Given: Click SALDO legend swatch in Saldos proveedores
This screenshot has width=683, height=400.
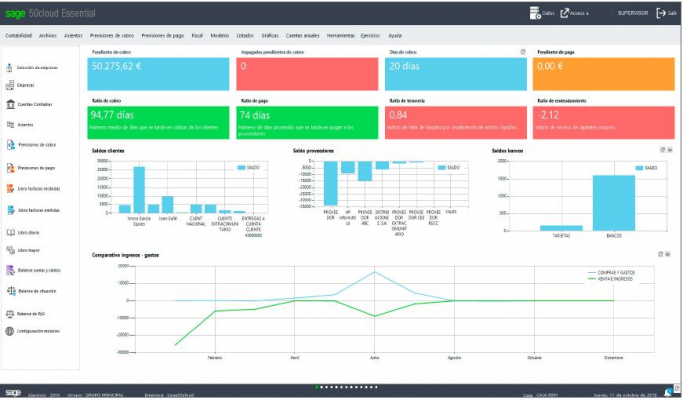Looking at the screenshot, I should tap(441, 168).
